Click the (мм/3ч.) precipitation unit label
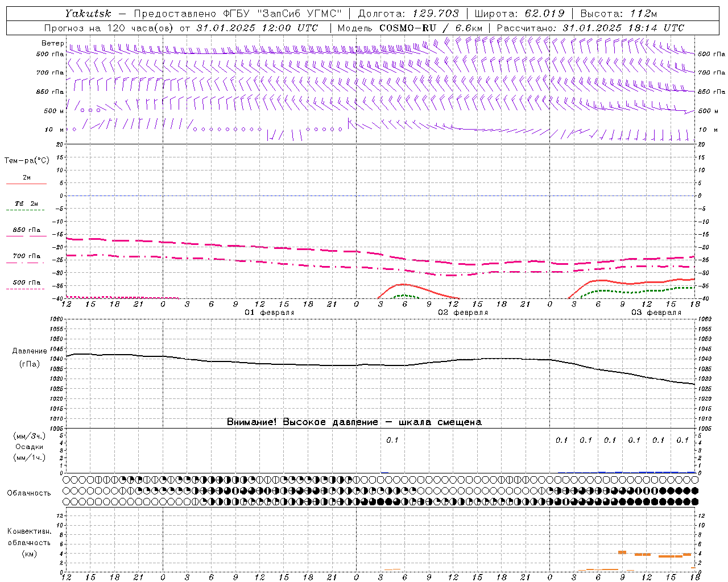Image resolution: width=728 pixels, height=582 pixels. (30, 436)
